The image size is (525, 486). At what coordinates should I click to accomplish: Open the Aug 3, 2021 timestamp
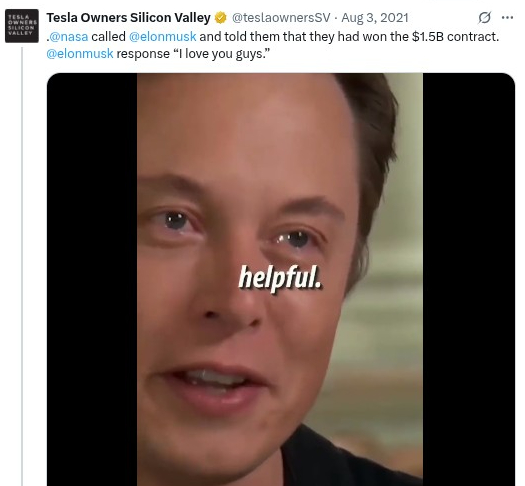click(x=375, y=18)
